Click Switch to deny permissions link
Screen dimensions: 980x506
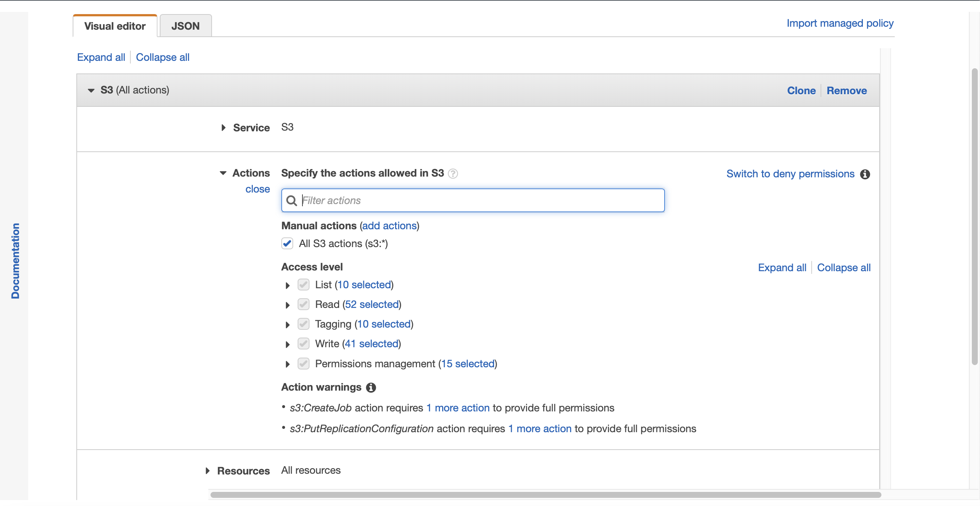[790, 174]
